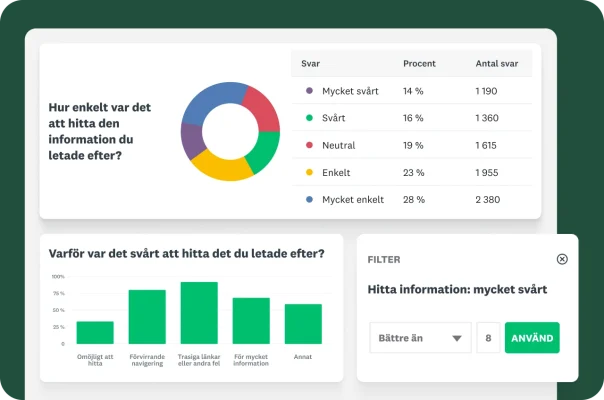604x400 pixels.
Task: Click the "För mycket information" bar
Action: click(251, 321)
